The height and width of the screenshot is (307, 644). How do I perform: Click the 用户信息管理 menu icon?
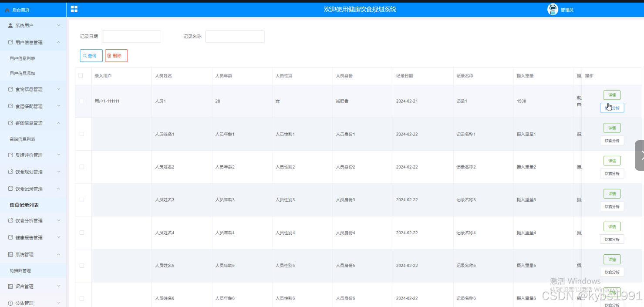click(x=11, y=42)
